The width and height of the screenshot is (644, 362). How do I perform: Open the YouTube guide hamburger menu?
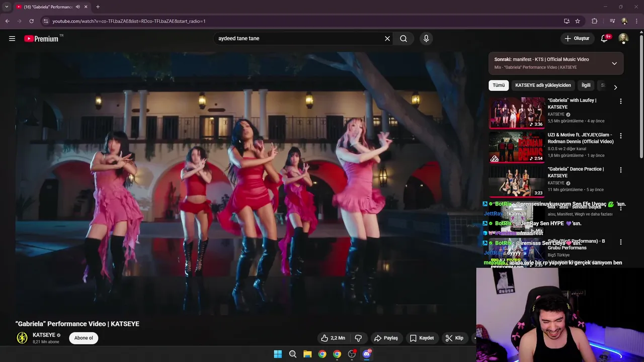[12, 38]
